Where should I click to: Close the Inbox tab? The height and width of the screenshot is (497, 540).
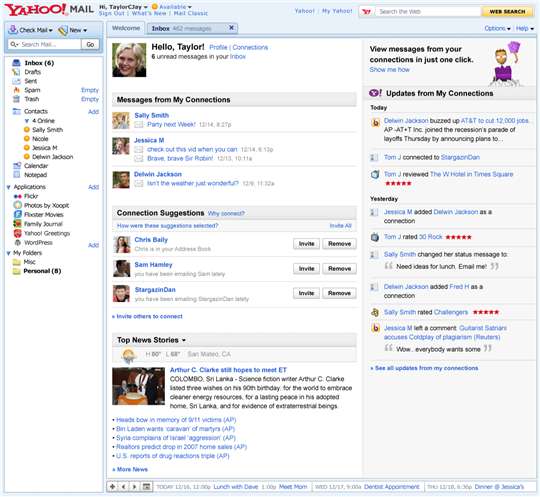[232, 28]
